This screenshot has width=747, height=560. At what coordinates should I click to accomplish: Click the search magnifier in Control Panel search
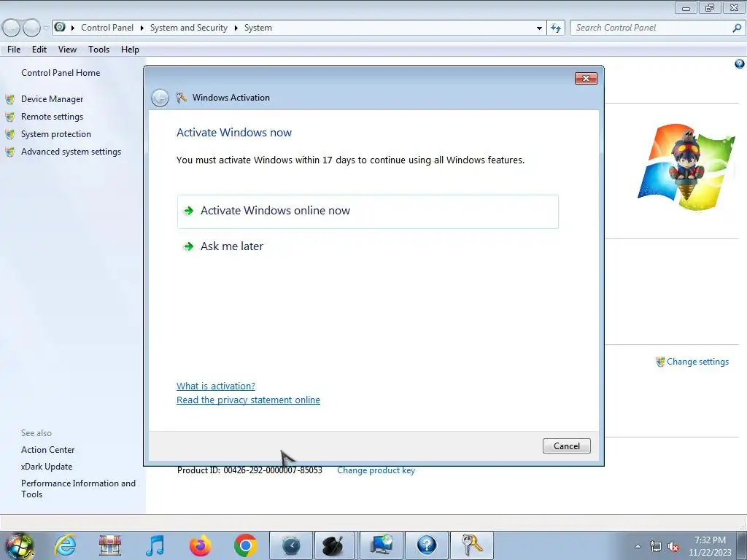737,28
